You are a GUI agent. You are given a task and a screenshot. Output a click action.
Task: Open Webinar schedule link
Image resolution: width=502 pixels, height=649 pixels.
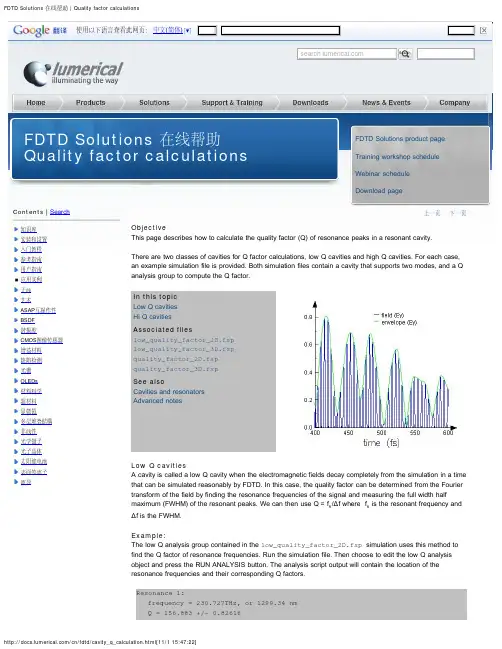382,173
